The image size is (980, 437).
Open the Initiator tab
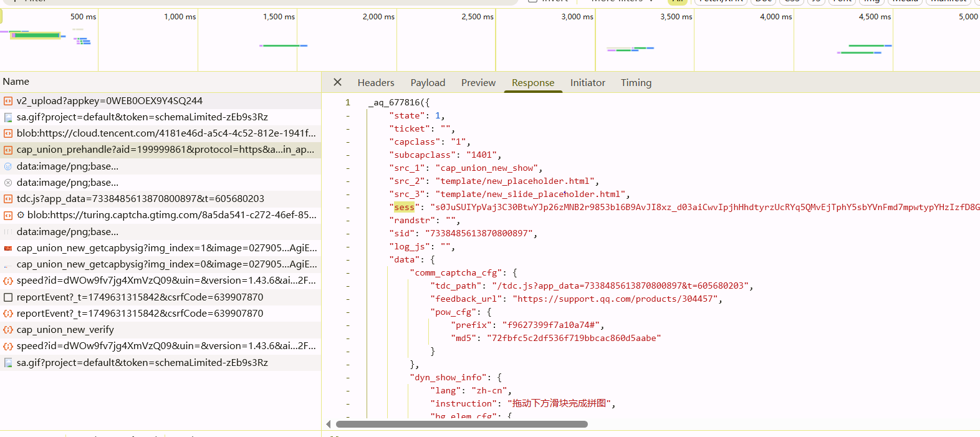click(587, 83)
